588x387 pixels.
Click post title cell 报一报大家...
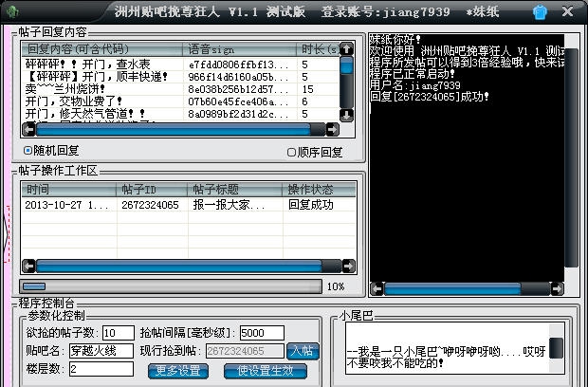[229, 205]
